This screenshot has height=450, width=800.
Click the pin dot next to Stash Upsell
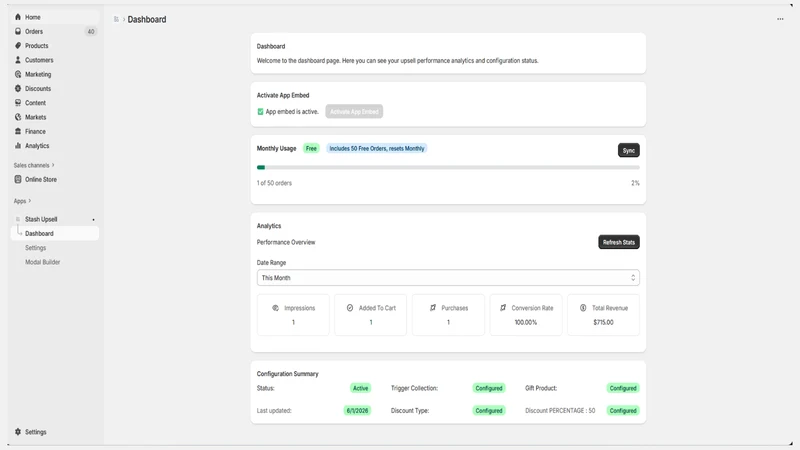coord(93,219)
